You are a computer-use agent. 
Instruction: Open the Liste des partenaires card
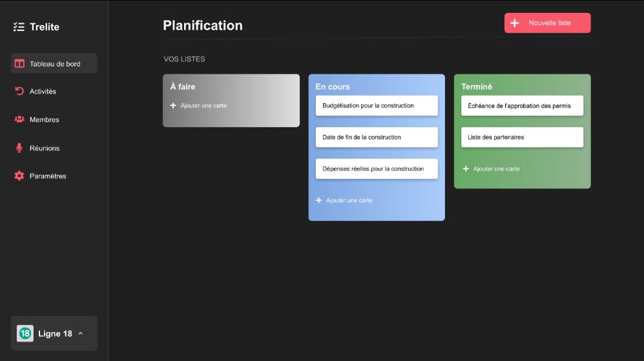[522, 137]
